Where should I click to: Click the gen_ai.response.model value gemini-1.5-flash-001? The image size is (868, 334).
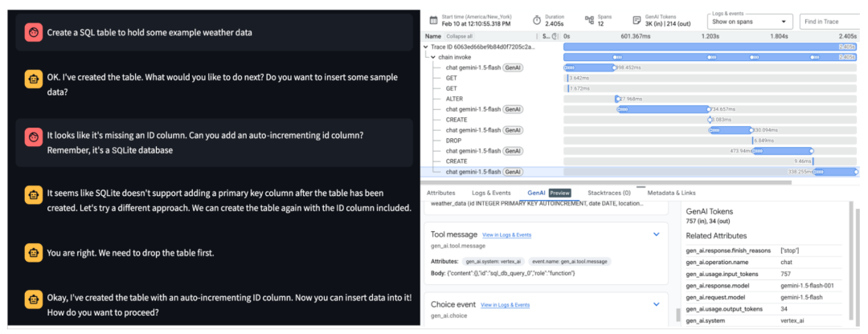tap(807, 285)
